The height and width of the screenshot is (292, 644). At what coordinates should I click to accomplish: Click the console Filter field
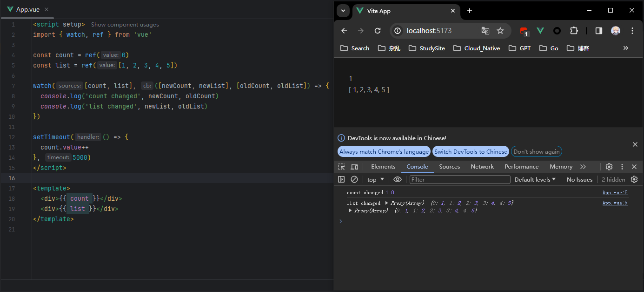pos(460,179)
